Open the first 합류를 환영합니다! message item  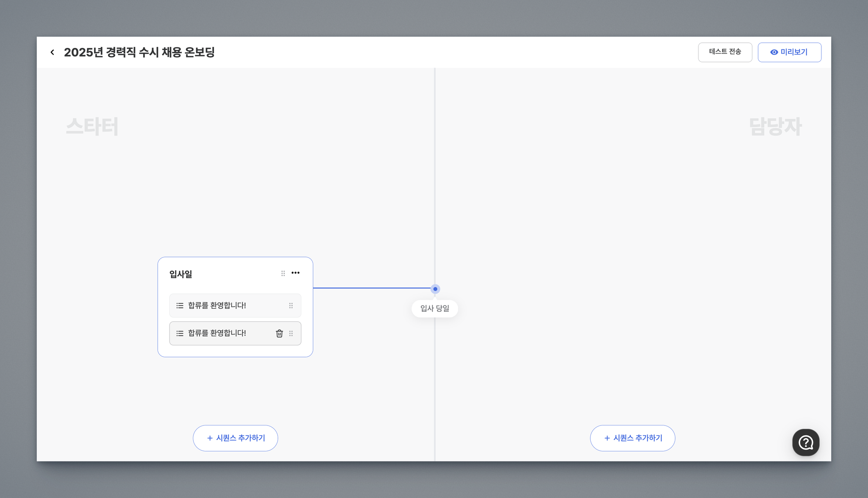[x=217, y=305]
